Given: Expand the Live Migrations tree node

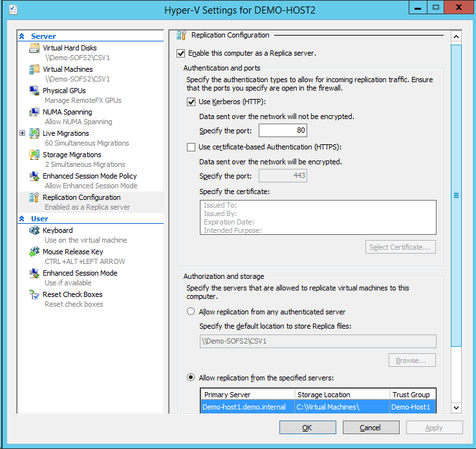Looking at the screenshot, I should [22, 133].
